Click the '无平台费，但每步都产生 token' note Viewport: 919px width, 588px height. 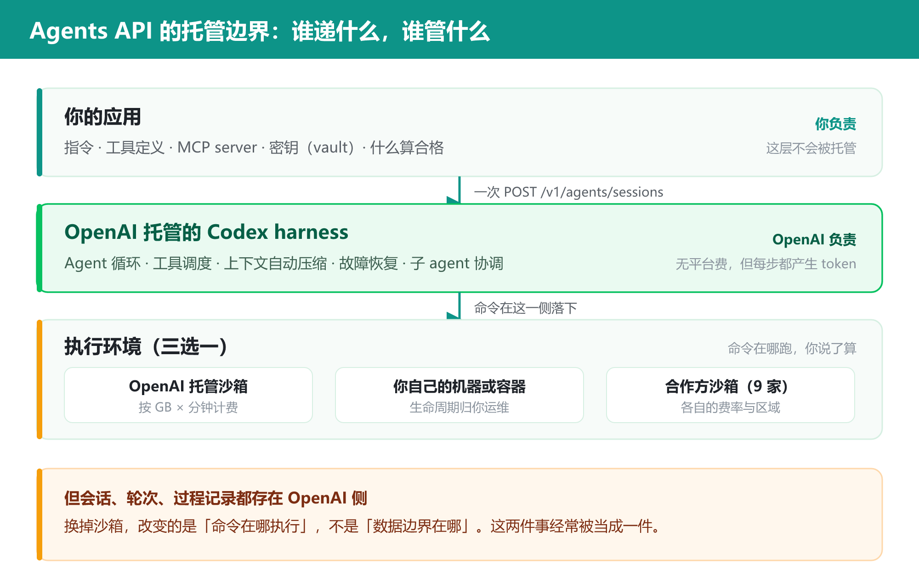[x=766, y=264]
